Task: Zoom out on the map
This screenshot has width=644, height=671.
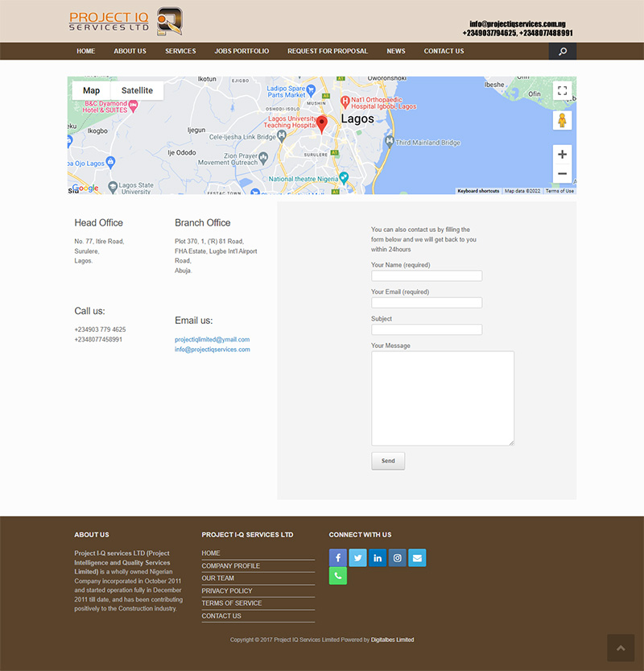Action: point(563,173)
